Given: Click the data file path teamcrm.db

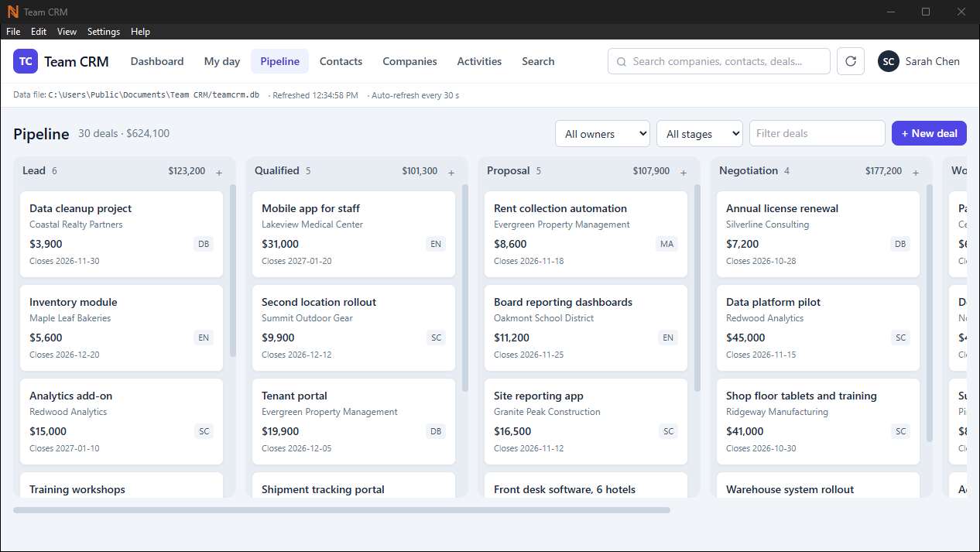Looking at the screenshot, I should 153,95.
